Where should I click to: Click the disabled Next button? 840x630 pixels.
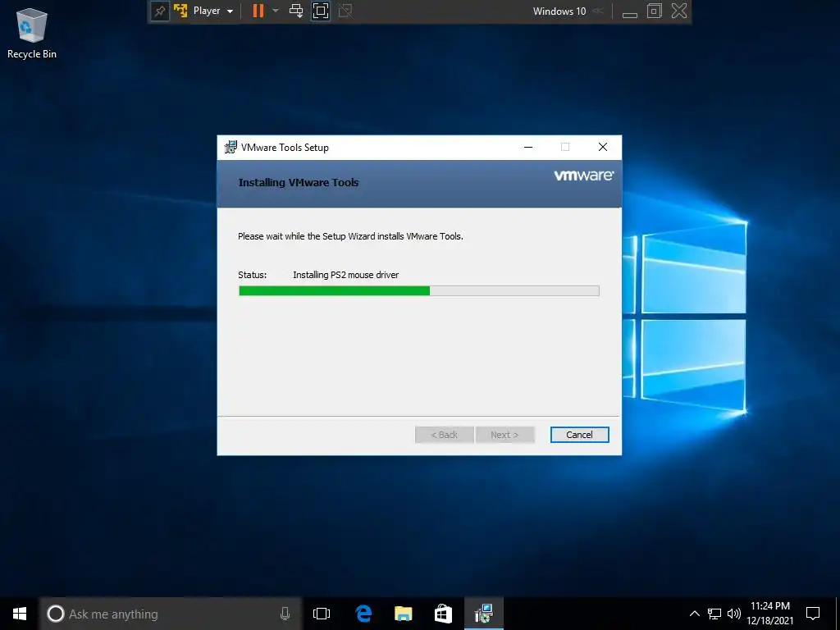(504, 435)
